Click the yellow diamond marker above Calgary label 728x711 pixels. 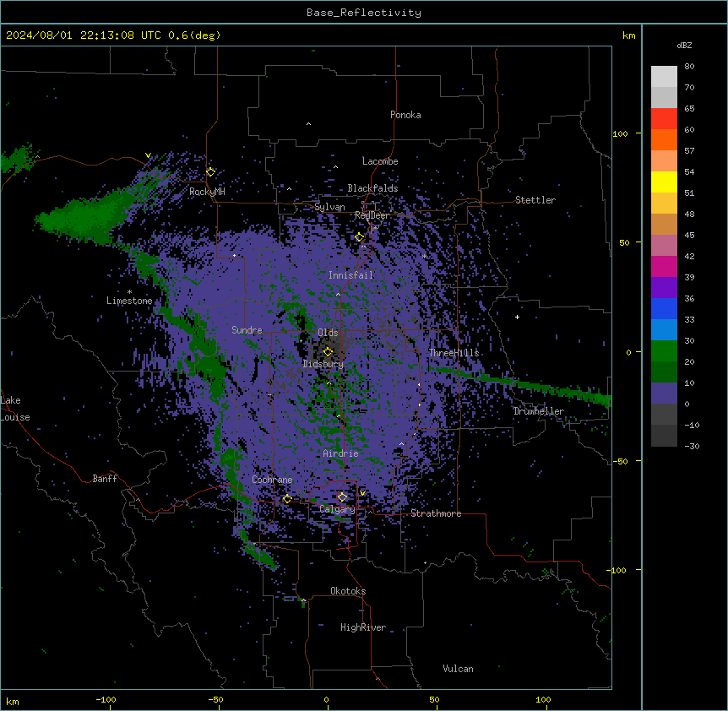point(342,497)
